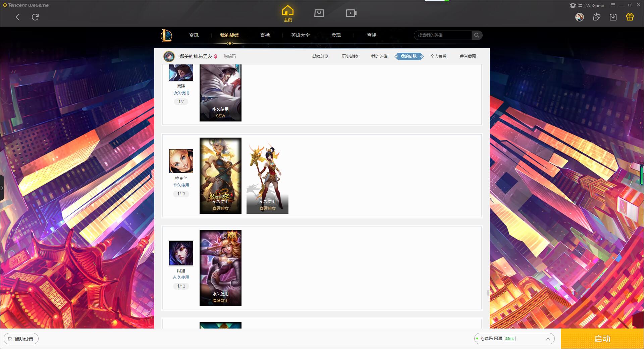Viewport: 644px width, 349px height.
Task: Click the League of Legends logo icon
Action: (x=166, y=35)
